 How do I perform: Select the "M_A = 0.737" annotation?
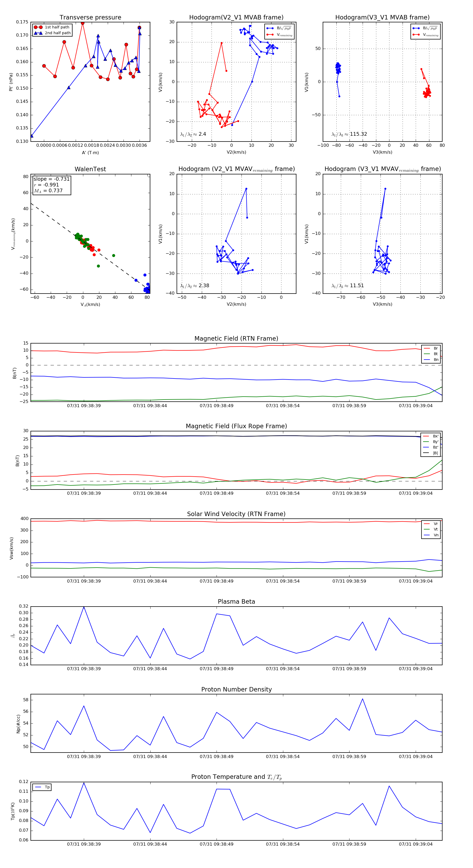pos(48,191)
